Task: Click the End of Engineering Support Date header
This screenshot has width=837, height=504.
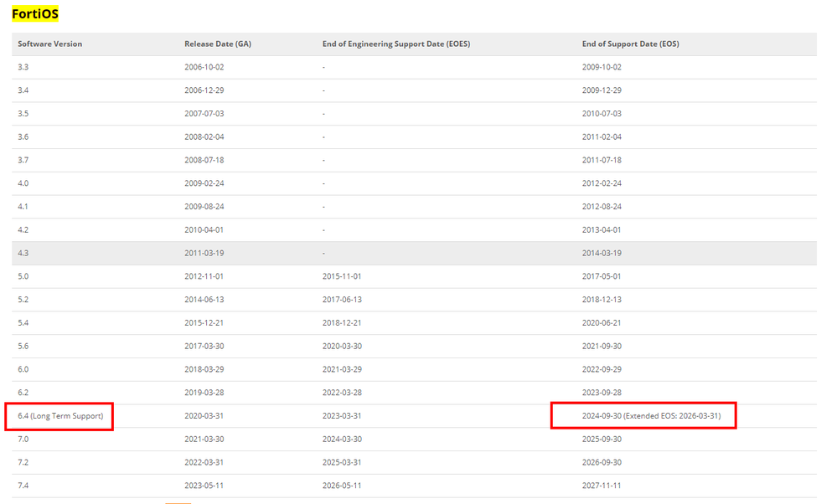Action: (x=396, y=44)
